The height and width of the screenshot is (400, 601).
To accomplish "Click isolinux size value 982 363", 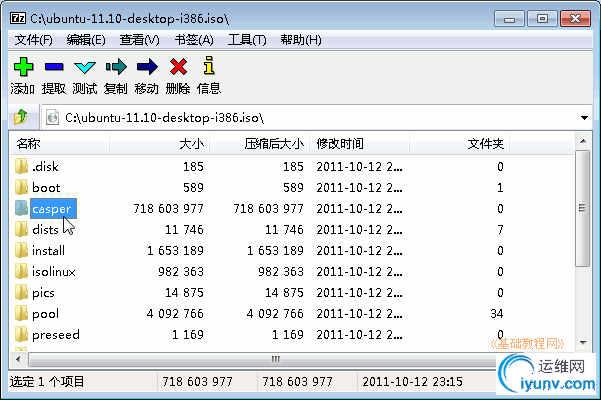I will pyautogui.click(x=181, y=272).
